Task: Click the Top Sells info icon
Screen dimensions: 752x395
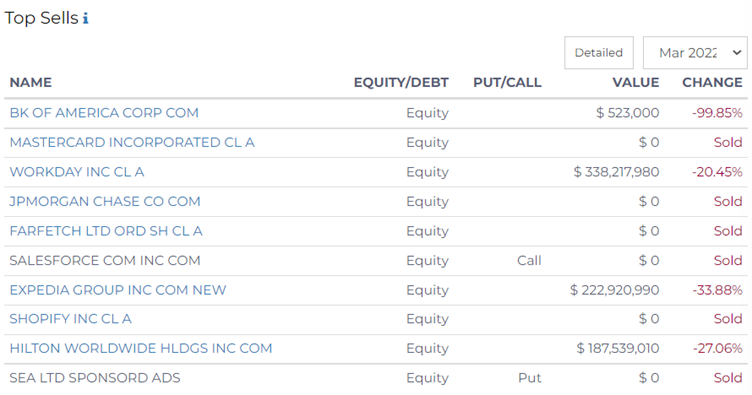Action: pyautogui.click(x=85, y=18)
